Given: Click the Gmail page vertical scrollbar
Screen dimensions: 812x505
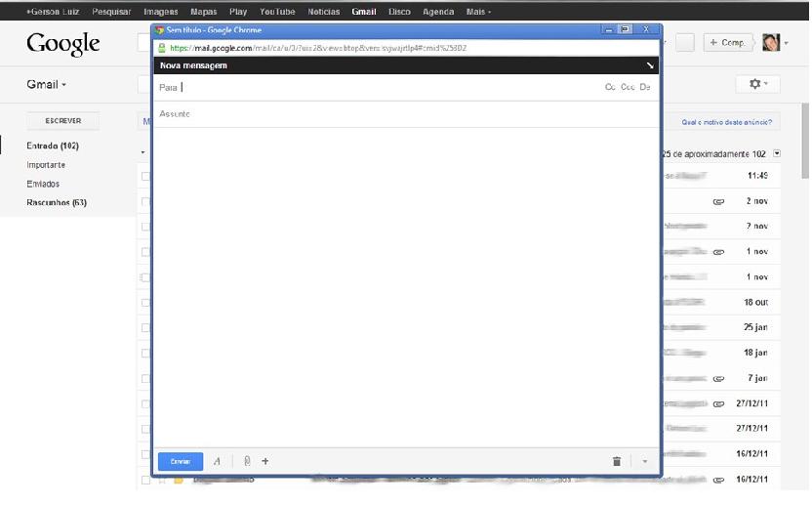Looking at the screenshot, I should pyautogui.click(x=805, y=141).
